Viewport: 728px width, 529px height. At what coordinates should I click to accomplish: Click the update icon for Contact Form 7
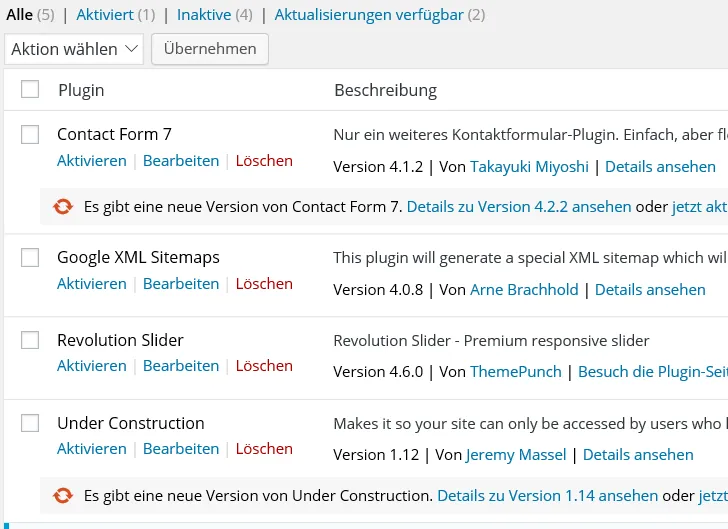point(63,207)
